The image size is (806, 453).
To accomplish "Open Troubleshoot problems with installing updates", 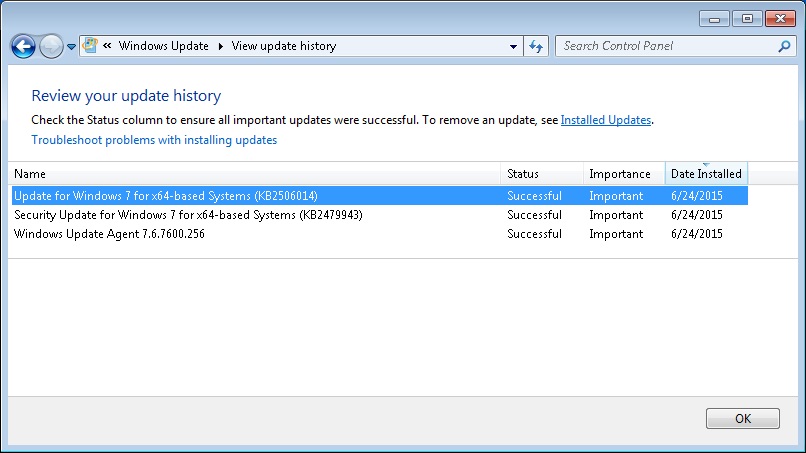I will pos(154,140).
